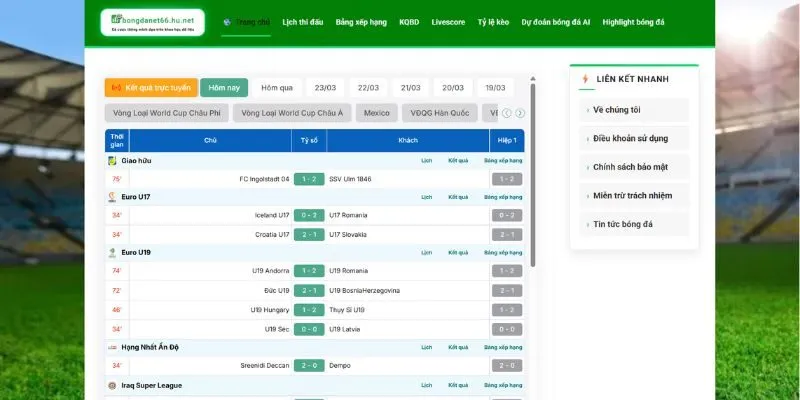Image resolution: width=800 pixels, height=400 pixels.
Task: Click the Hiệp 1 column header
Action: coord(507,140)
